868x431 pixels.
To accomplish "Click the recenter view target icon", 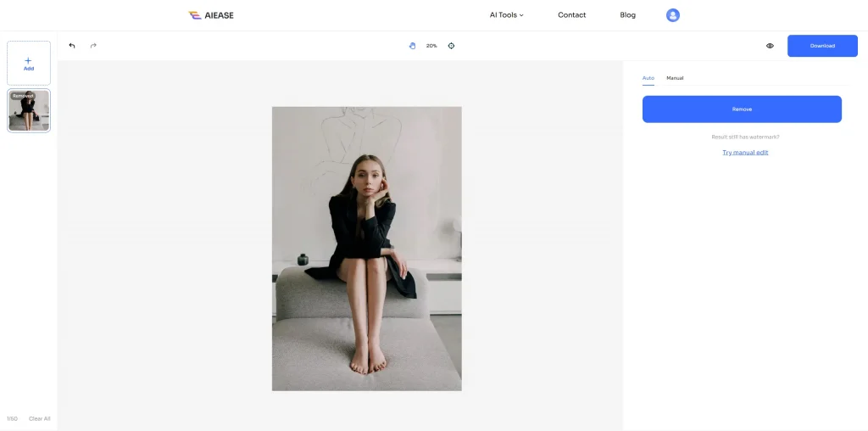I will click(451, 46).
